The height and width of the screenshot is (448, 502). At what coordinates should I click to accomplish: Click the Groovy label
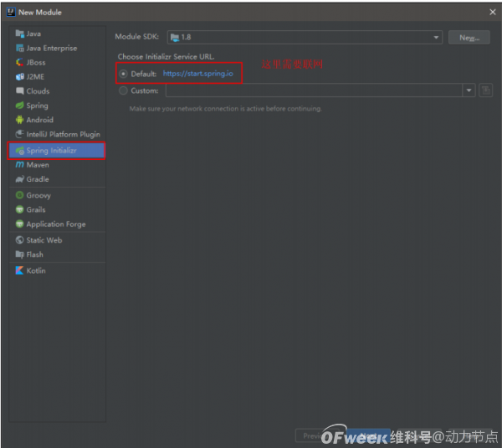pos(38,195)
